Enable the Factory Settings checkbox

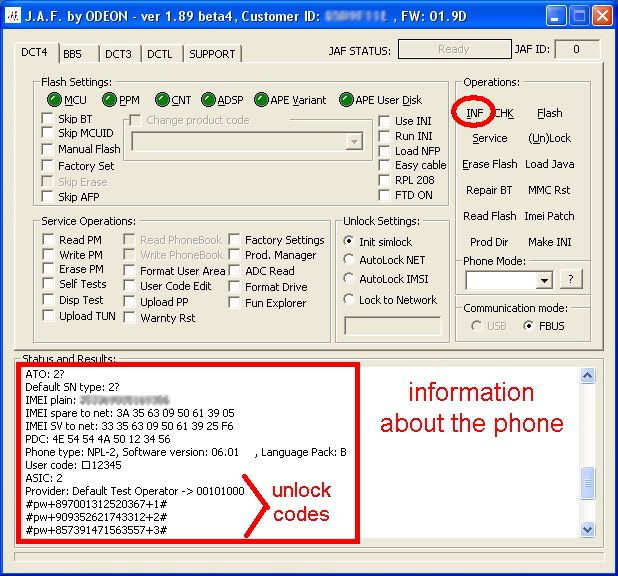[x=234, y=239]
